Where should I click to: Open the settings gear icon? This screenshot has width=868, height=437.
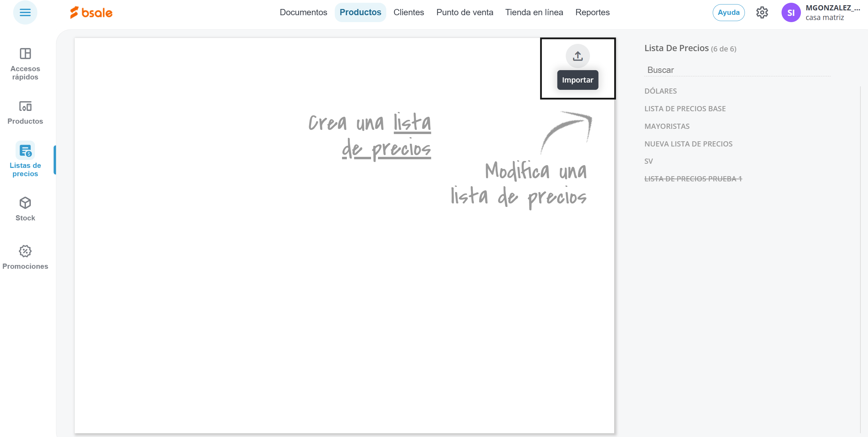click(762, 13)
